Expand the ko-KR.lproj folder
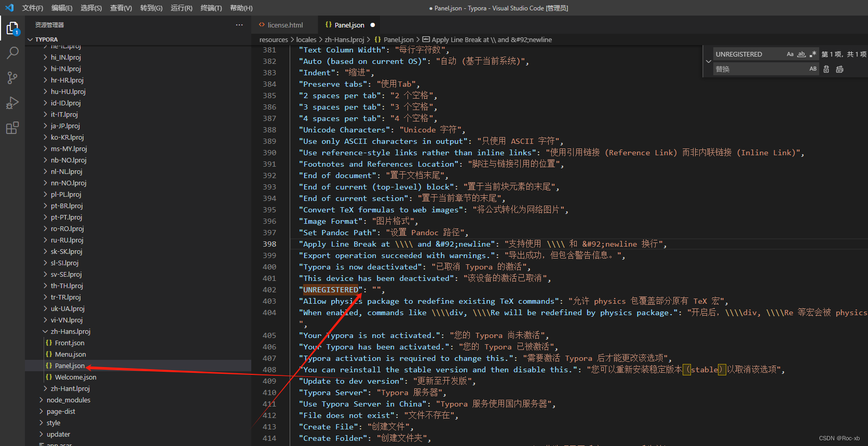 coord(45,137)
